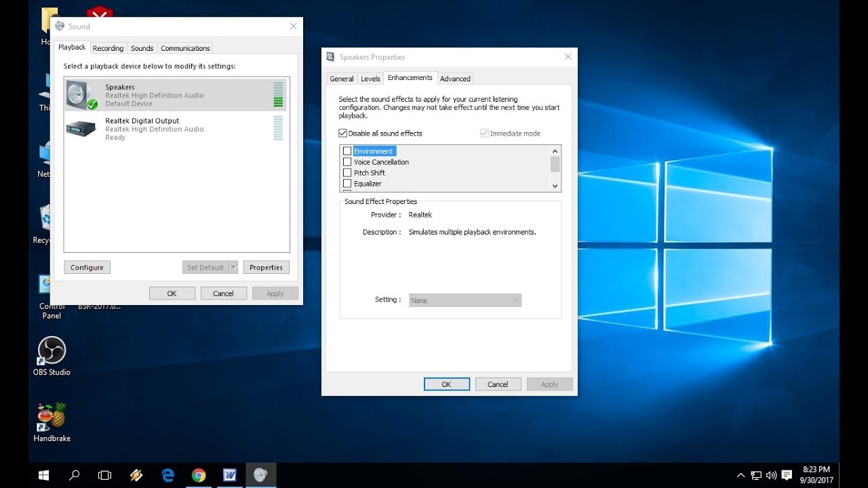The width and height of the screenshot is (868, 488).
Task: Click the Ready status under Digital Output
Action: [x=115, y=138]
